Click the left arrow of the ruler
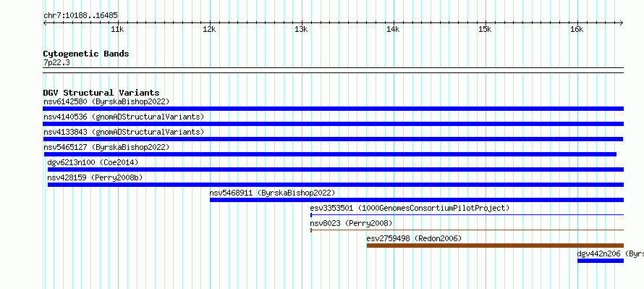This screenshot has width=644, height=289. pyautogui.click(x=45, y=23)
